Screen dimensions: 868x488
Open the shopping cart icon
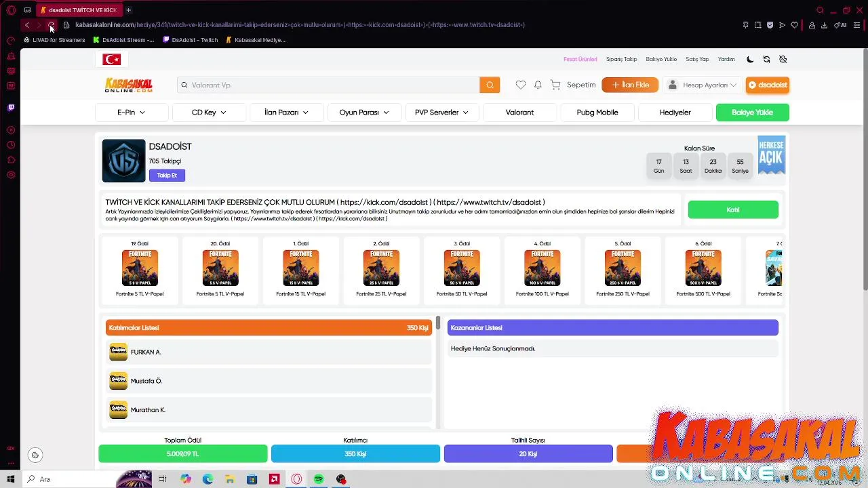555,85
